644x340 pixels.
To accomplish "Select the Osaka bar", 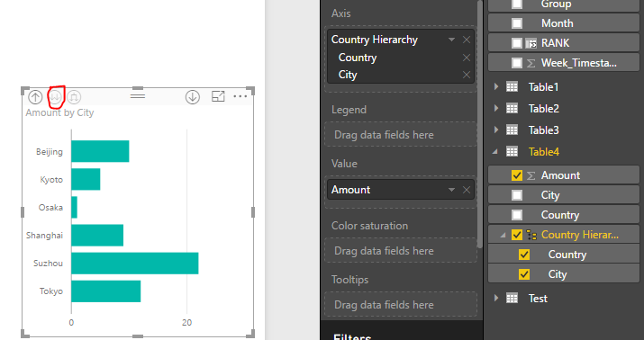I will coord(75,208).
